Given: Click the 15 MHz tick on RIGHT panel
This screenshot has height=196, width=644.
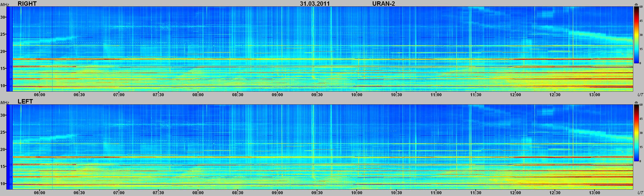Looking at the screenshot, I should pyautogui.click(x=3, y=68).
